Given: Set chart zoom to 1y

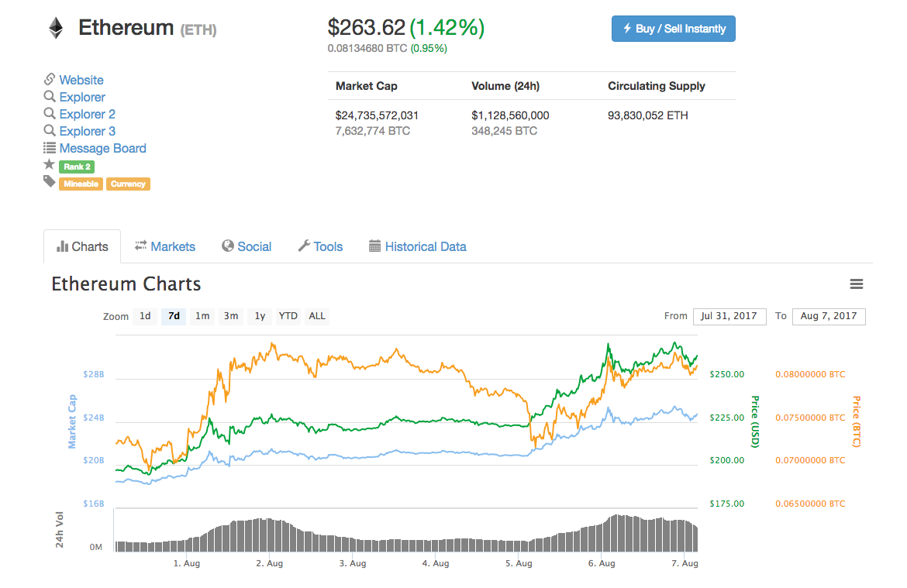Looking at the screenshot, I should (260, 316).
